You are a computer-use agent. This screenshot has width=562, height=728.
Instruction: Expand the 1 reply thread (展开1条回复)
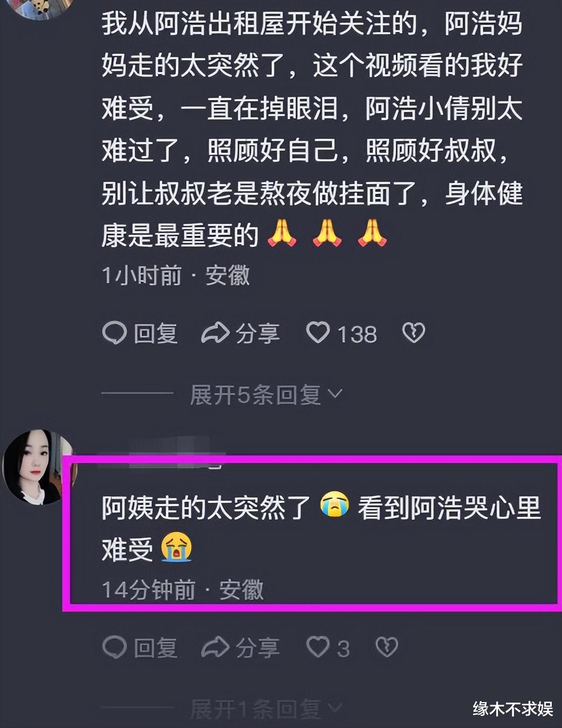pyautogui.click(x=266, y=709)
